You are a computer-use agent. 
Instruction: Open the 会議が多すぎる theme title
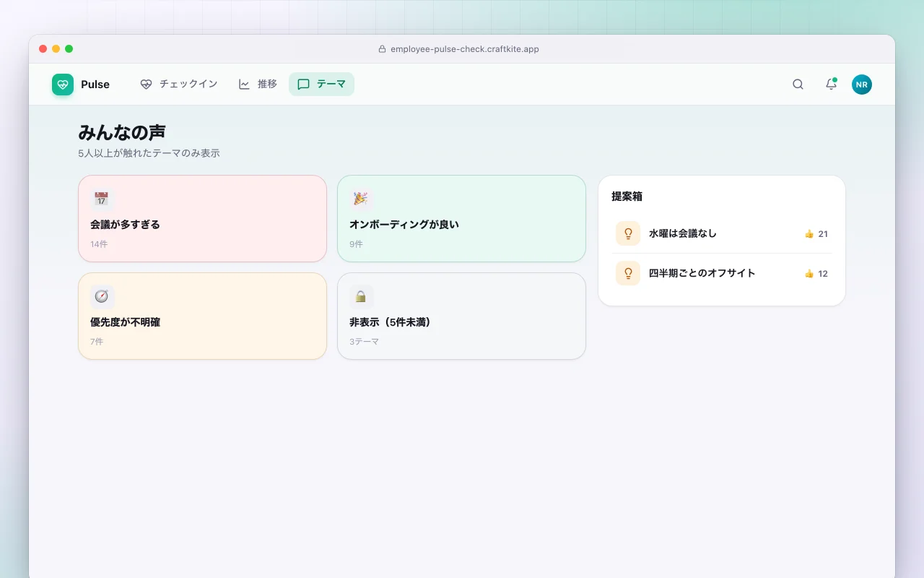point(125,225)
